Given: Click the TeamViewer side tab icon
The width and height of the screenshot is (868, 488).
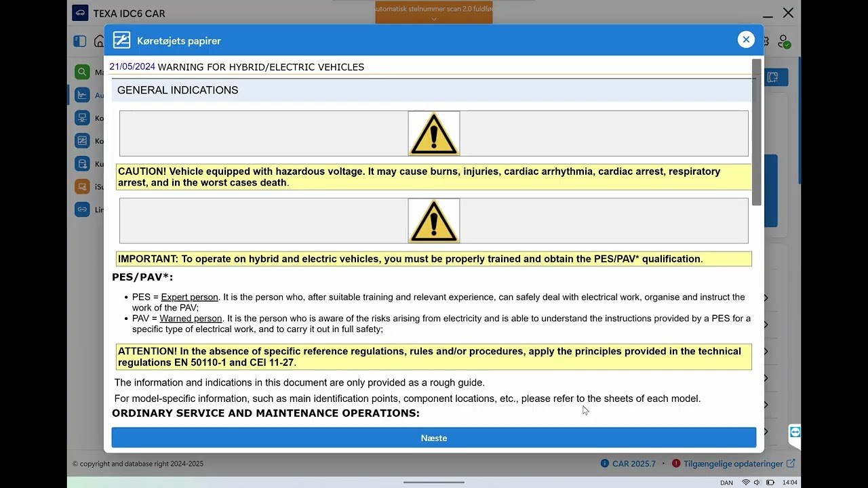Looking at the screenshot, I should (x=795, y=432).
